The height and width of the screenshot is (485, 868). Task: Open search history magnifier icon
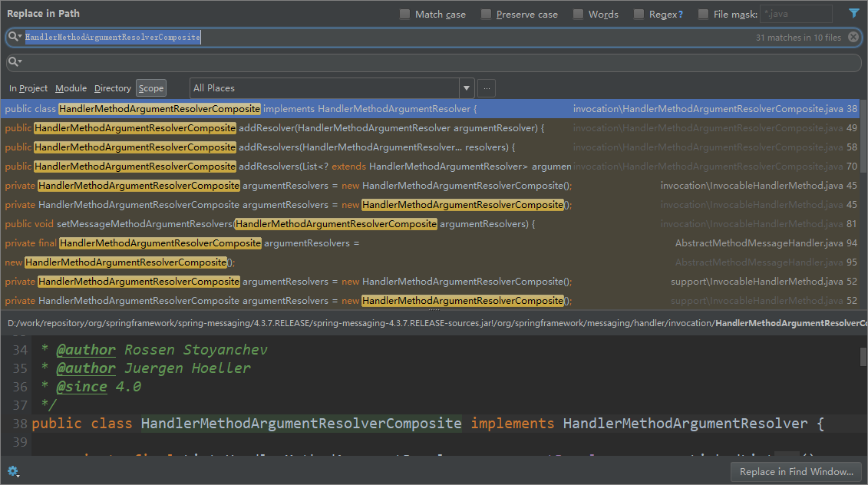(x=15, y=37)
